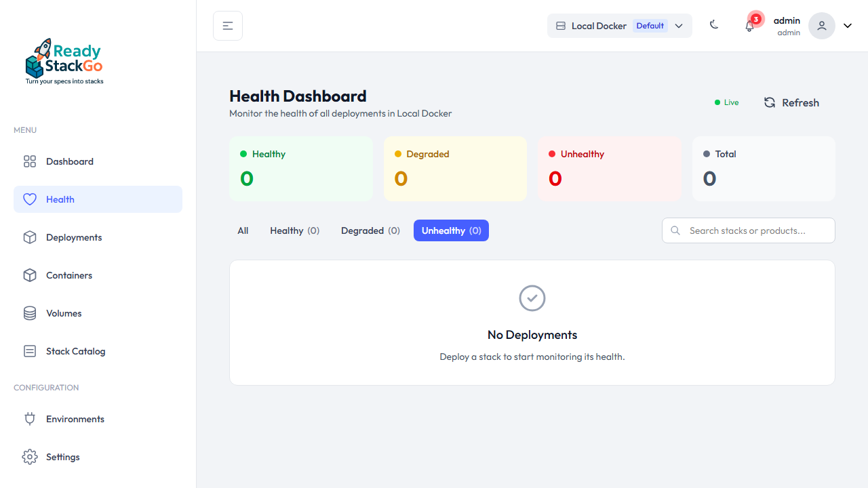Click the Containers box icon

(x=29, y=274)
